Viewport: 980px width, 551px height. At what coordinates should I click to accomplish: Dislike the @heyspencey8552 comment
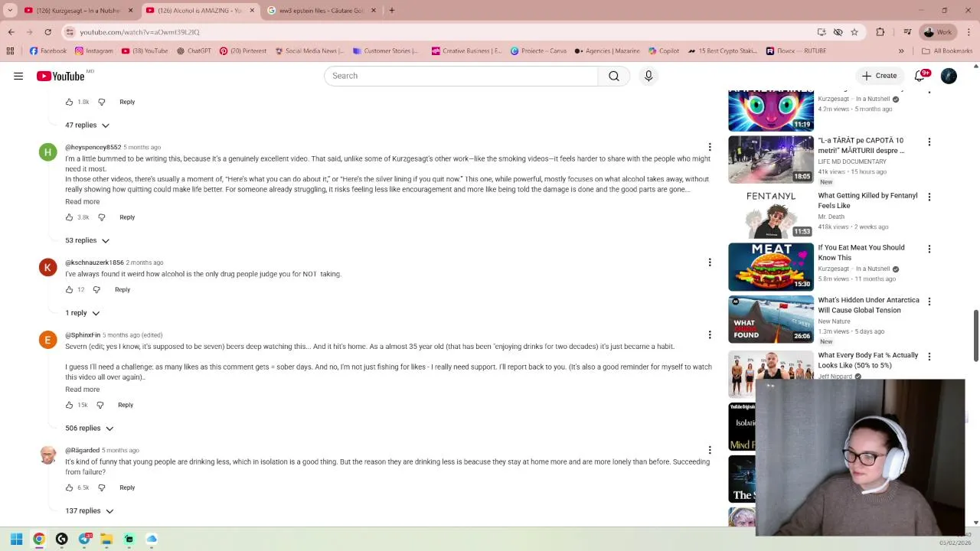pyautogui.click(x=101, y=217)
